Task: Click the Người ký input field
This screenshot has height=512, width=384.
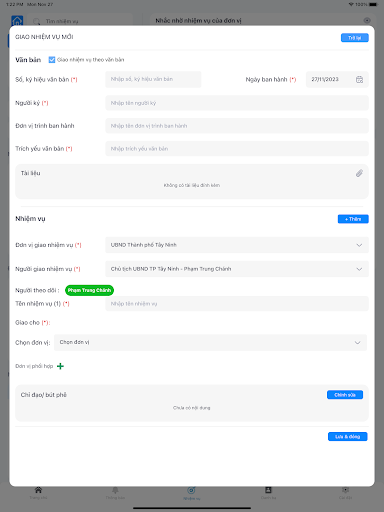Action: [x=237, y=103]
